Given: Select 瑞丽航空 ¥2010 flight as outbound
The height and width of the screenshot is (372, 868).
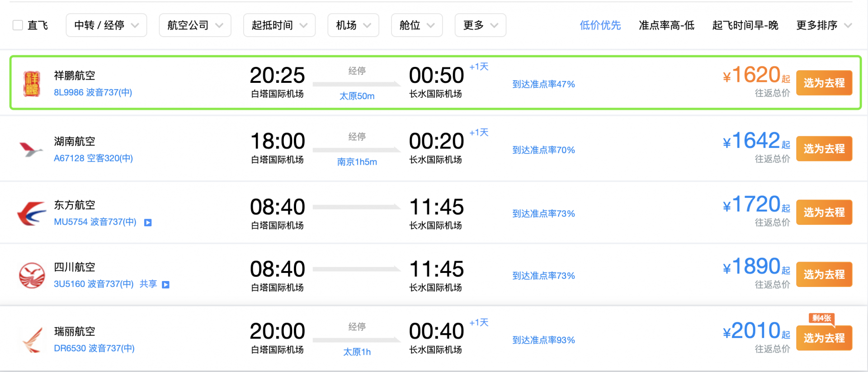Looking at the screenshot, I should (x=824, y=338).
